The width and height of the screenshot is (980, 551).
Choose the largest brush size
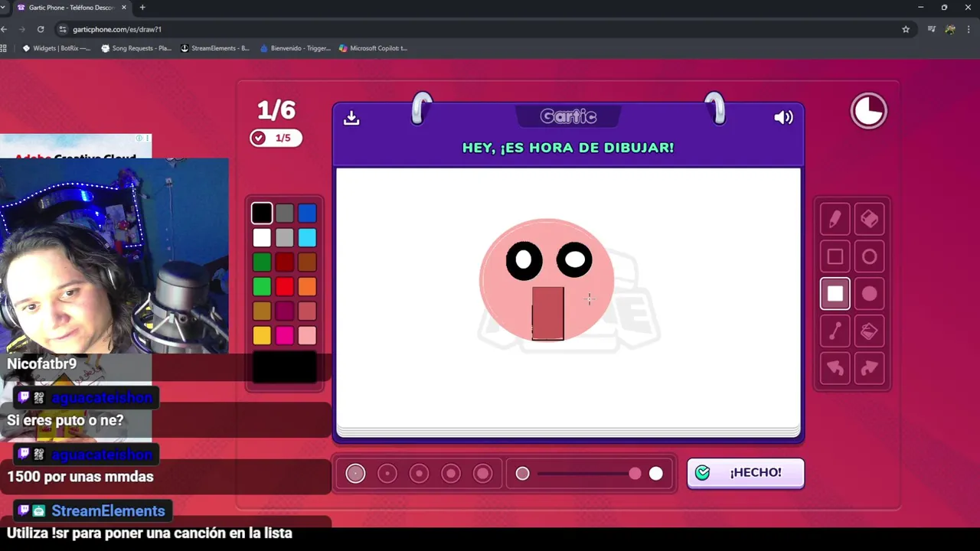point(482,474)
